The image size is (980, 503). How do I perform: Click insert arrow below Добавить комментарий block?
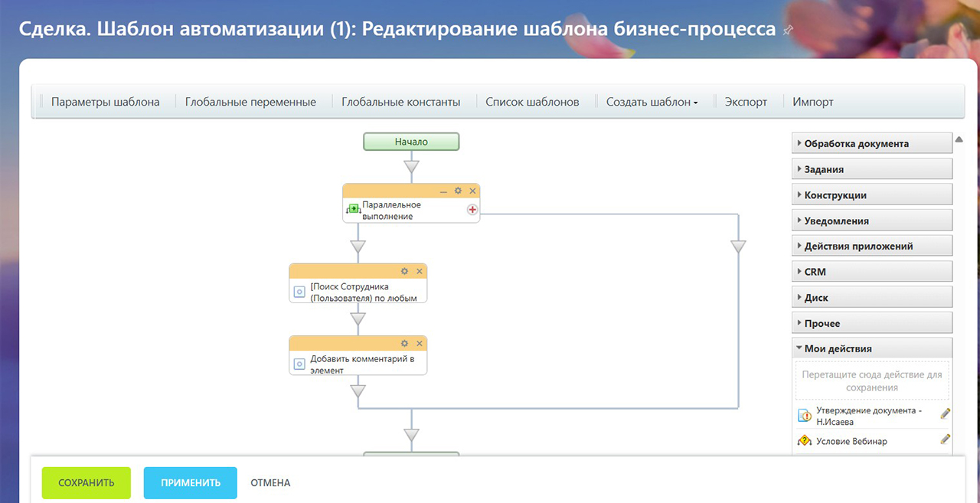[x=358, y=391]
